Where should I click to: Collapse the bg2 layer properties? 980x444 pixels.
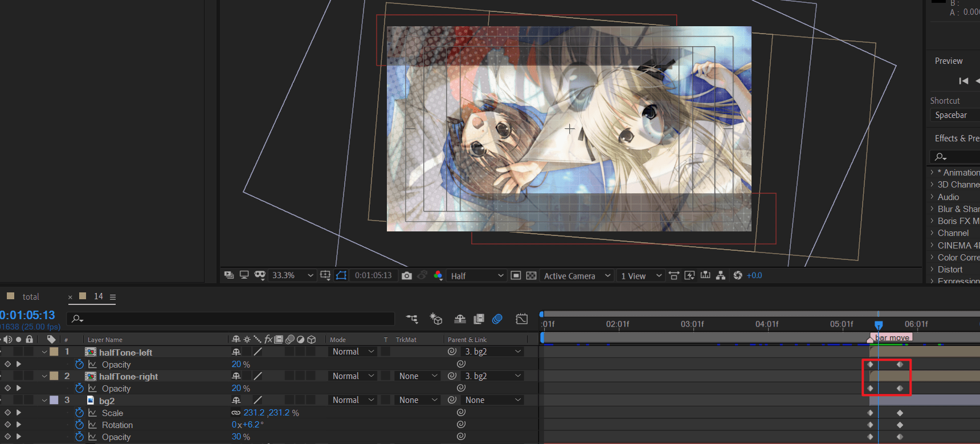coord(44,400)
